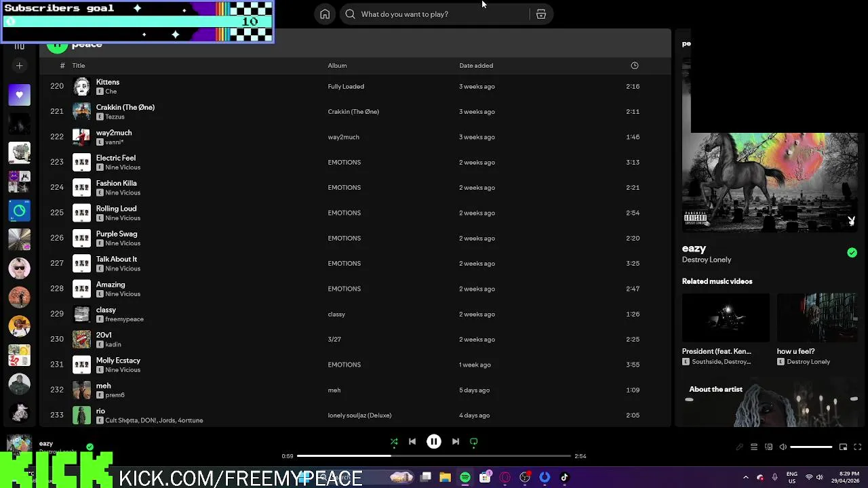Open the lyrics microphone icon
Screen dimensions: 868x488
point(740,447)
